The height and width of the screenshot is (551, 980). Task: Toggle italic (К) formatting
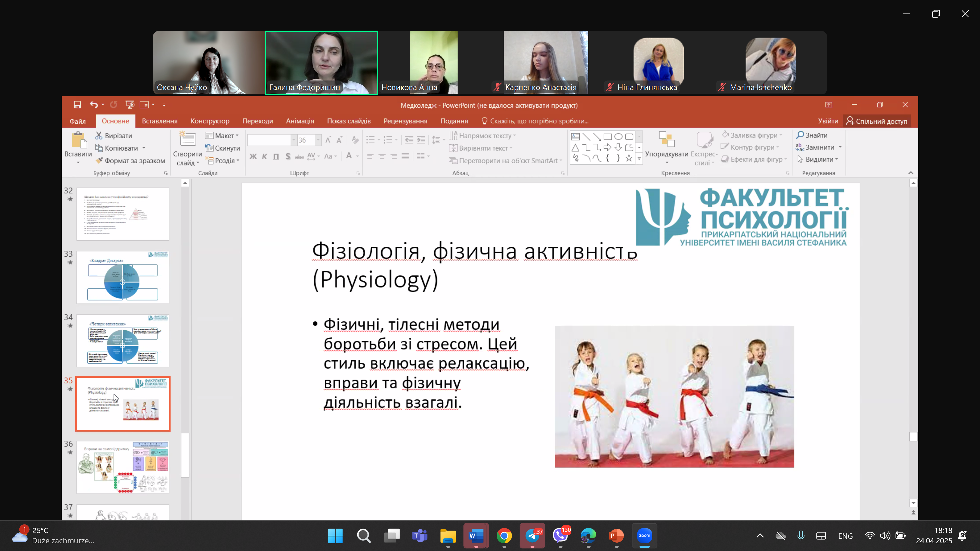point(264,156)
